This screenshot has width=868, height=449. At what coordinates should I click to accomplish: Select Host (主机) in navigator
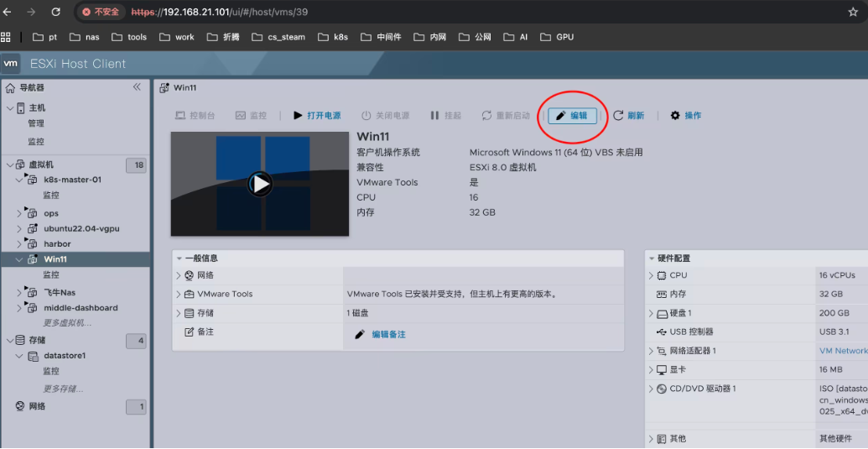coord(37,108)
